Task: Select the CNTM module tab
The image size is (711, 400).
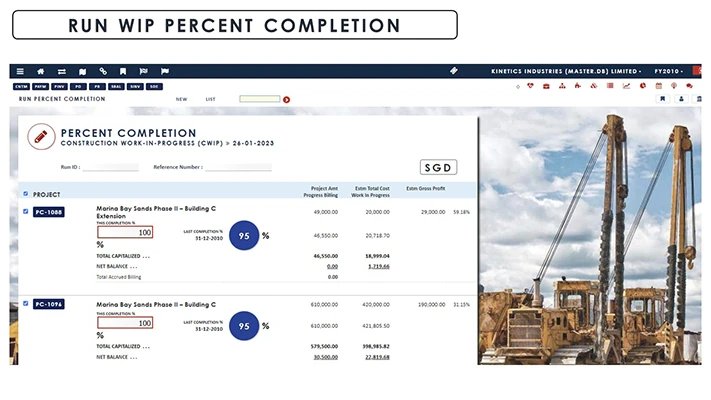Action: (21, 87)
